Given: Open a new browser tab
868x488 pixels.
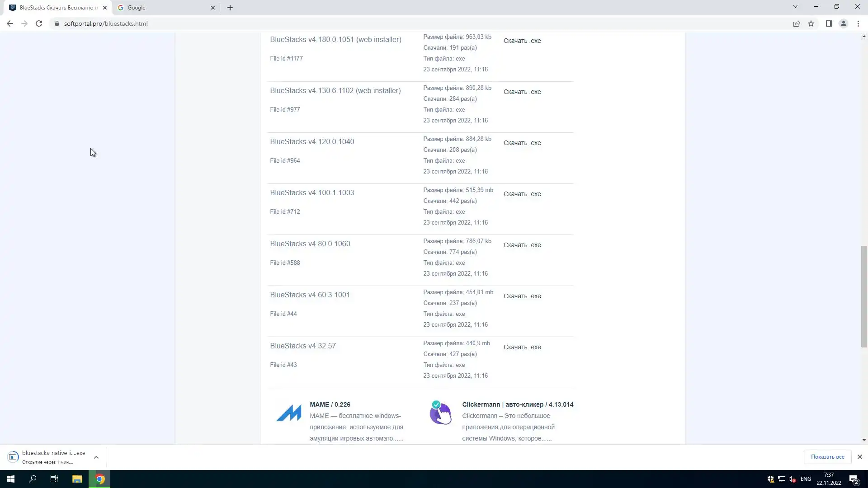Looking at the screenshot, I should pos(230,8).
